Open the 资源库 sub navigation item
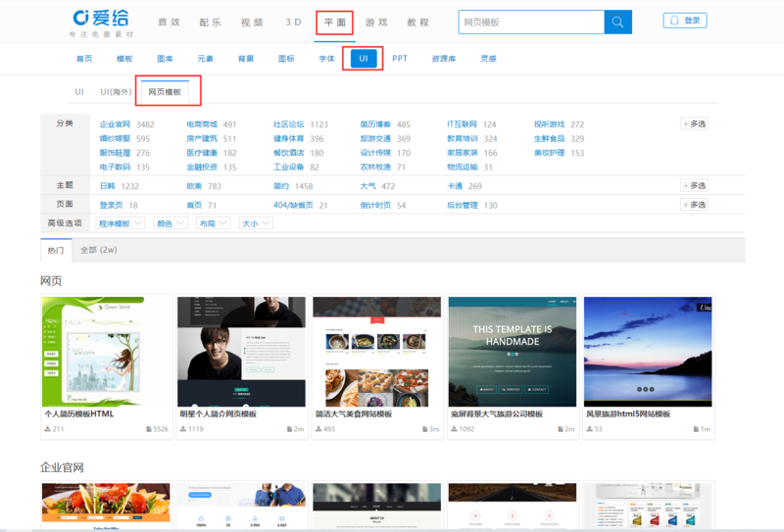 click(444, 59)
